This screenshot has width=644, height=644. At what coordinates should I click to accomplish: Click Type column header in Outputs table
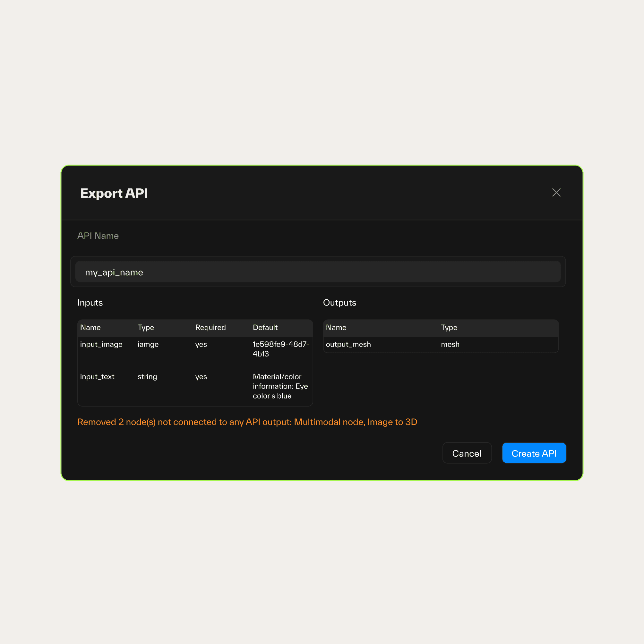point(449,327)
